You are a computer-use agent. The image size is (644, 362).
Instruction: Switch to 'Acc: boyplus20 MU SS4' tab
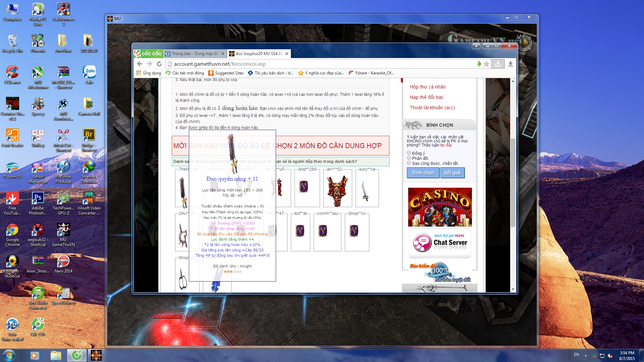coord(259,54)
